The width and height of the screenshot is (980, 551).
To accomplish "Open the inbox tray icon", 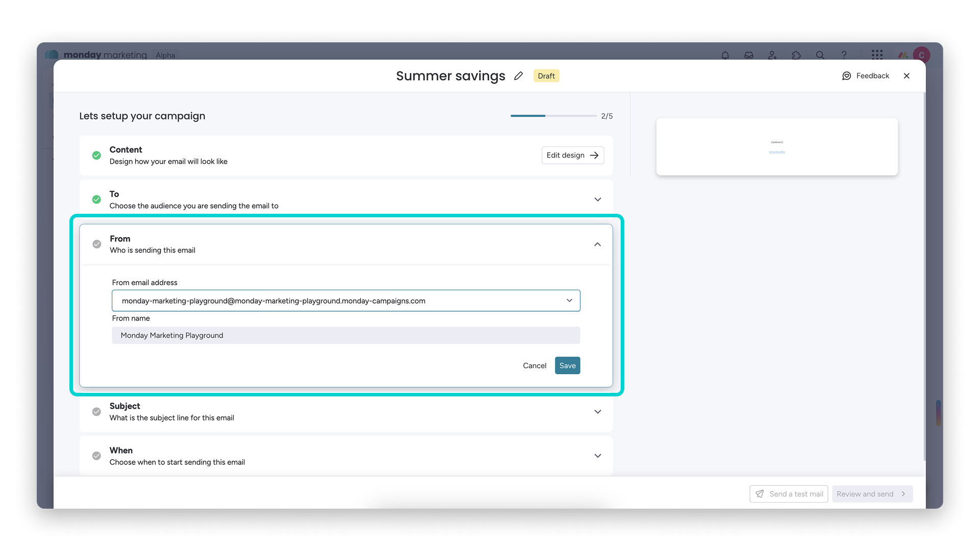I will (749, 55).
